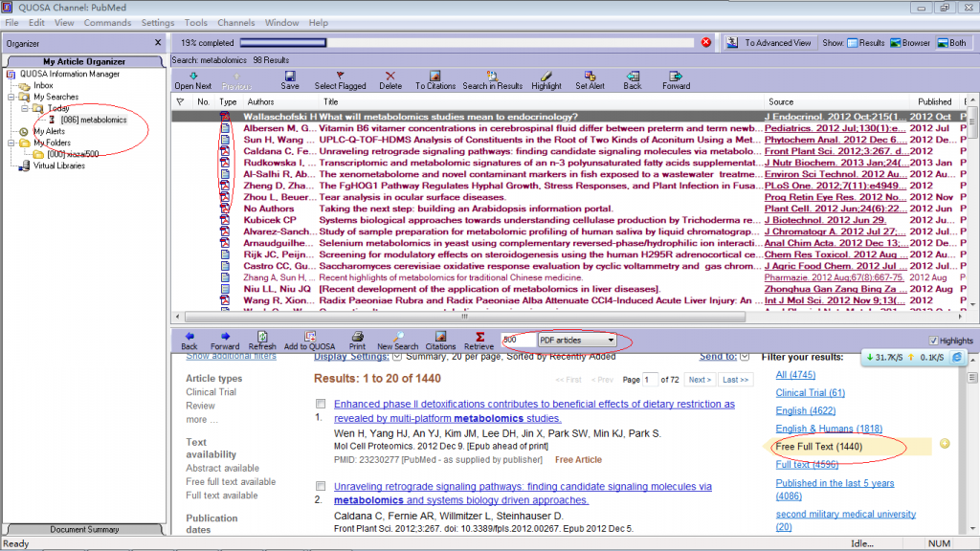Cancel the download with red stop icon

705,42
